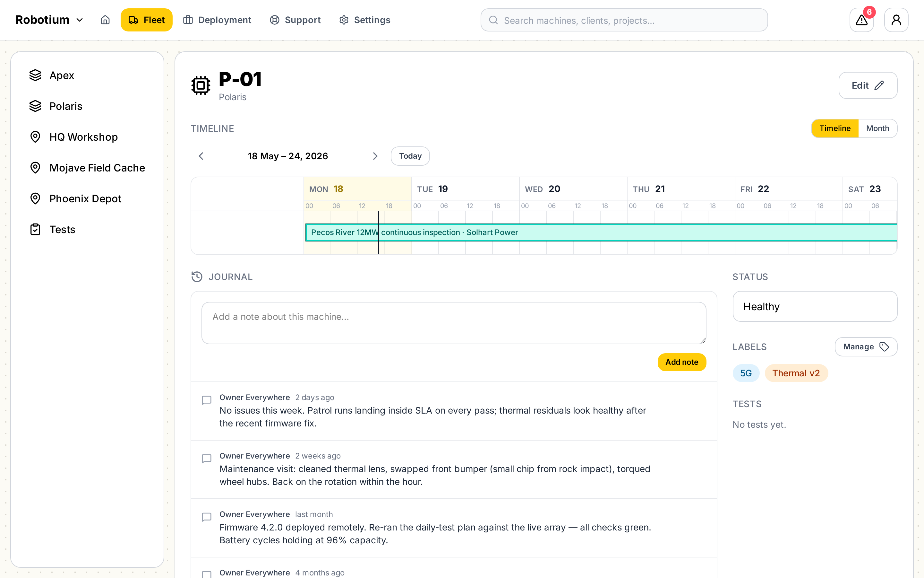924x578 pixels.
Task: Click the 'No tests yet.' text
Action: coord(759,425)
